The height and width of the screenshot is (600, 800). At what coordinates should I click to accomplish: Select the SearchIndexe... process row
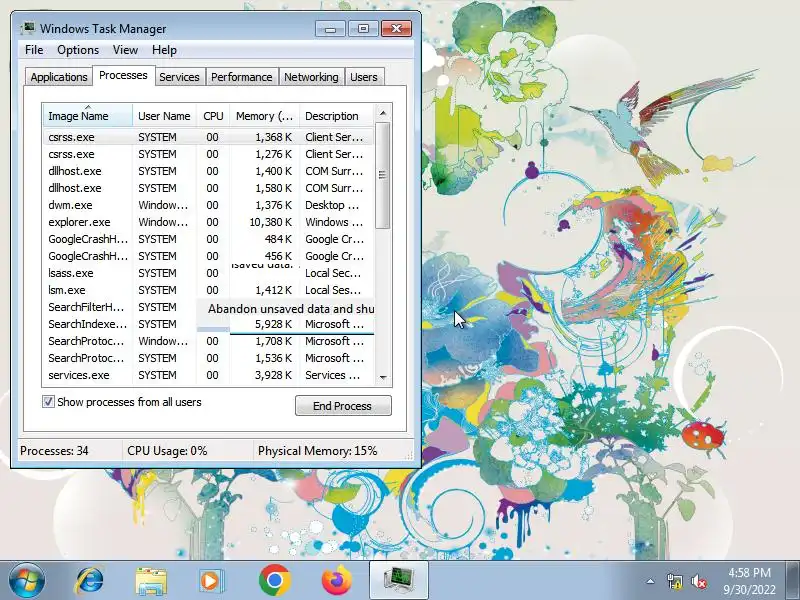[208, 324]
